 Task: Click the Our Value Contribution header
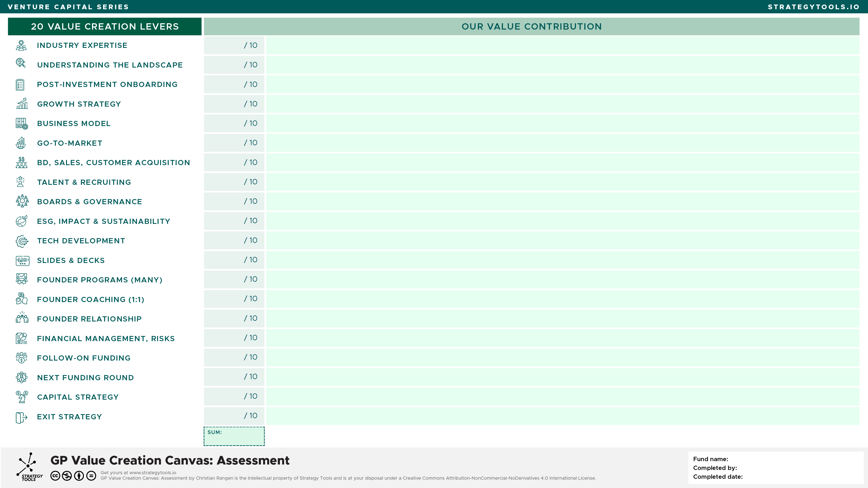click(x=531, y=27)
